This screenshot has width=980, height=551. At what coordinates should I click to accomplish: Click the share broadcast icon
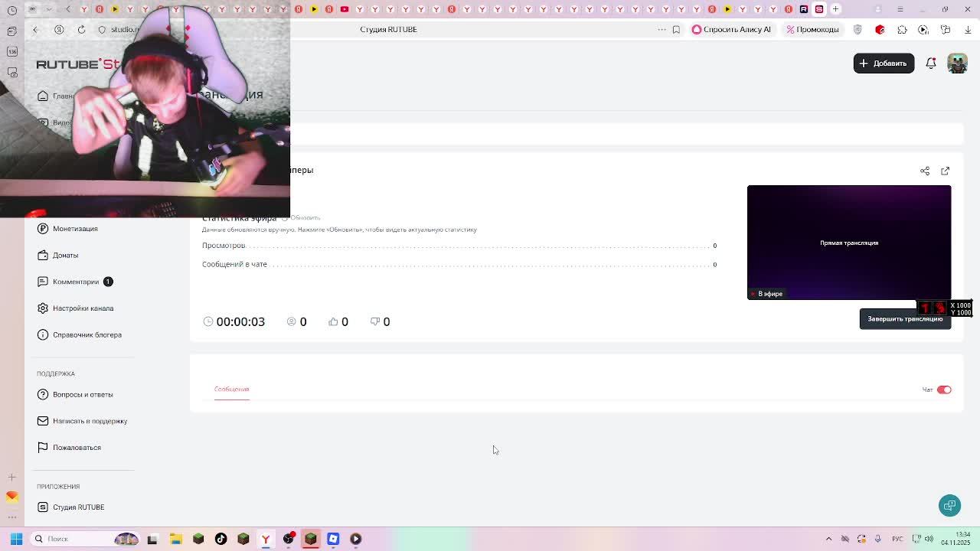tap(925, 171)
